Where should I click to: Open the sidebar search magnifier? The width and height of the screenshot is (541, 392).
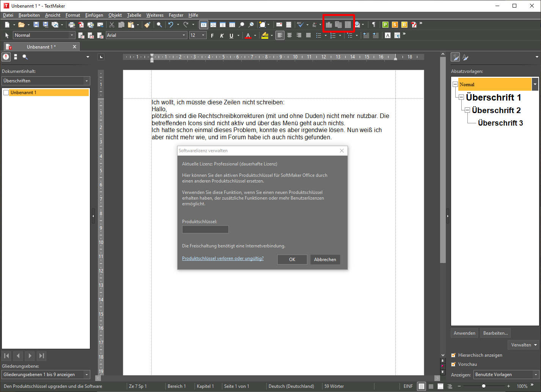click(25, 57)
